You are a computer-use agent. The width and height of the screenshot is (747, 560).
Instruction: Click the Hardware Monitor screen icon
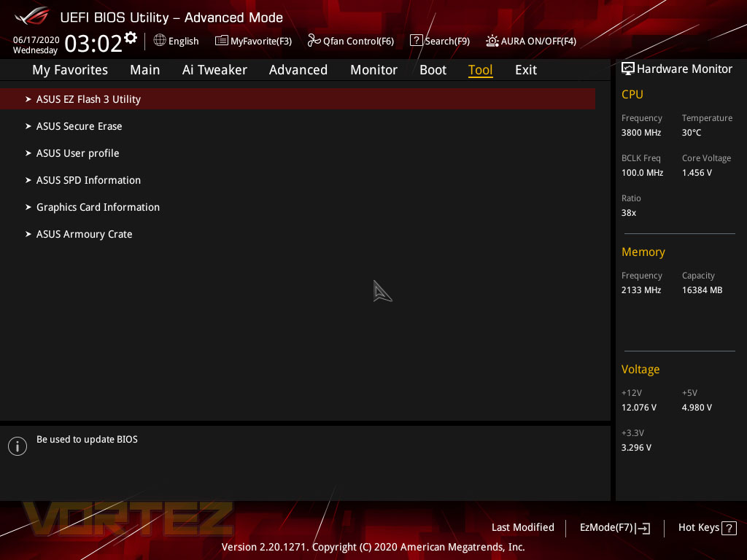(x=628, y=69)
